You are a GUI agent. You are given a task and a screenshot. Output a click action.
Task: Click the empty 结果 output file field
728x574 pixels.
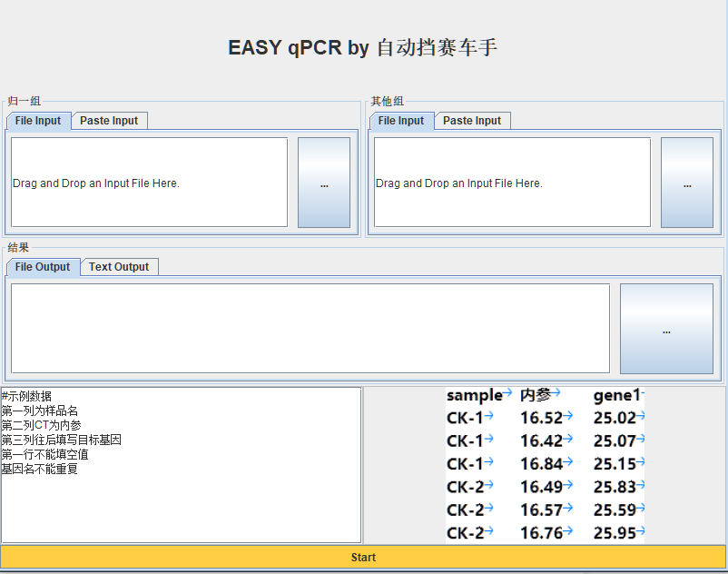(310, 329)
